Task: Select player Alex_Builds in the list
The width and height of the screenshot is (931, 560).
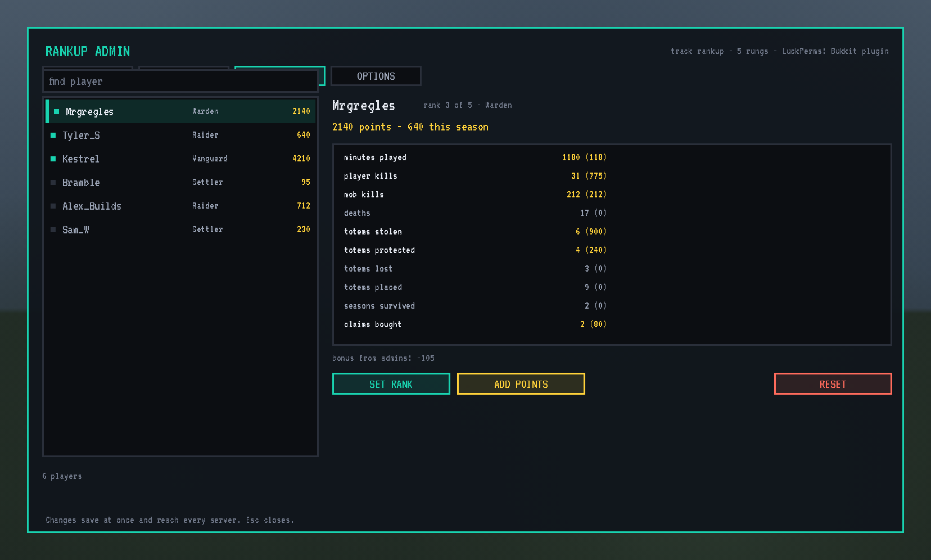Action: pos(180,206)
